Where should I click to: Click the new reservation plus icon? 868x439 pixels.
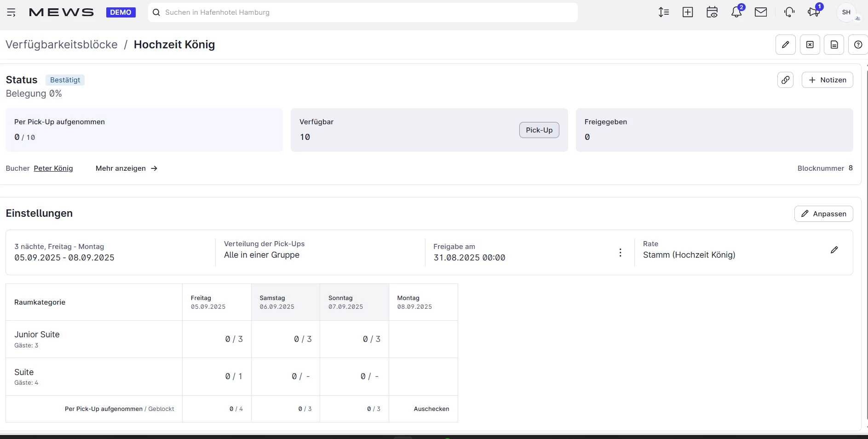tap(688, 12)
